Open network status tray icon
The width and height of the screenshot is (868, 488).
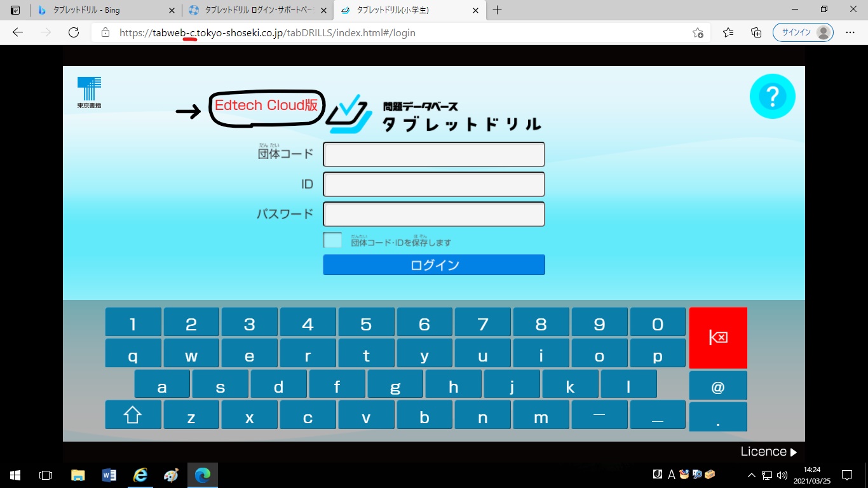[767, 475]
